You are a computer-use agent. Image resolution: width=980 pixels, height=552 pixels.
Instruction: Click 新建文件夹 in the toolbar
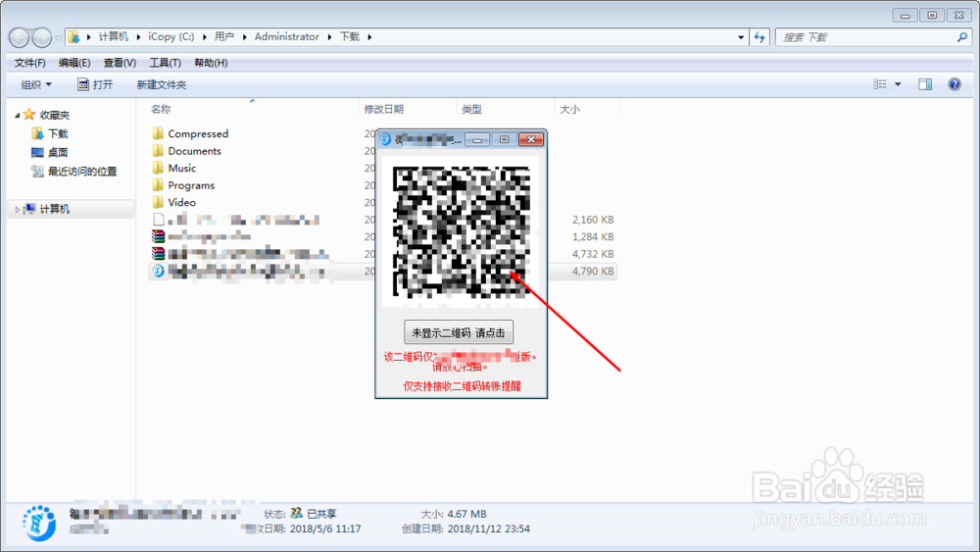[x=162, y=84]
